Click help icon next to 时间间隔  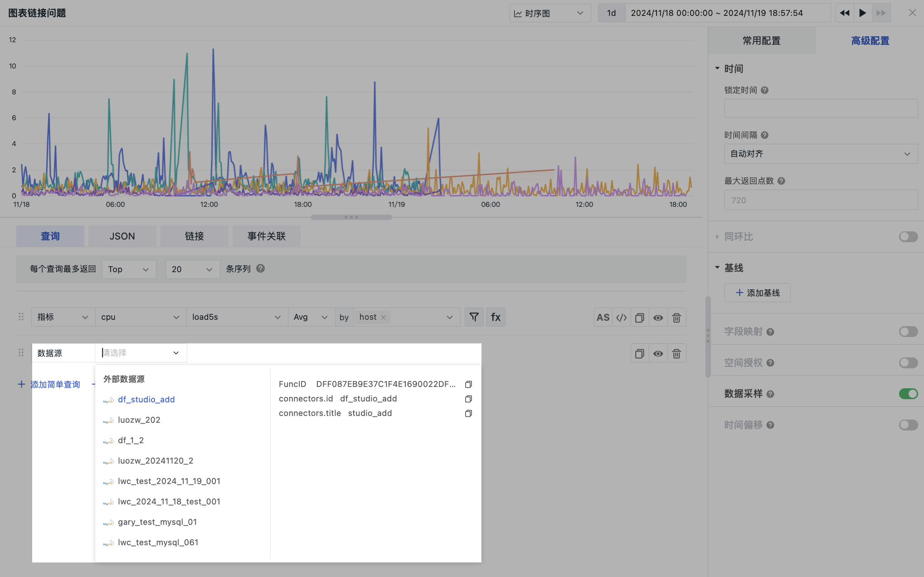click(764, 135)
